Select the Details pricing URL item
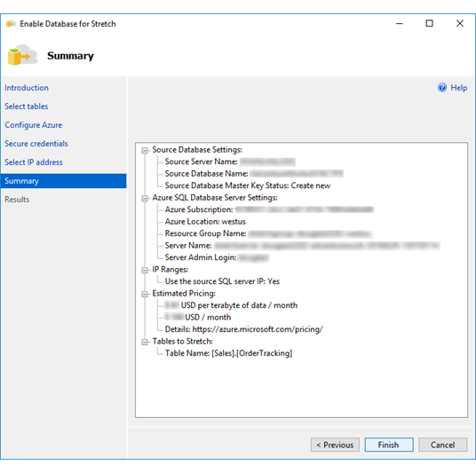Screen dimensions: 476x473 (x=243, y=329)
